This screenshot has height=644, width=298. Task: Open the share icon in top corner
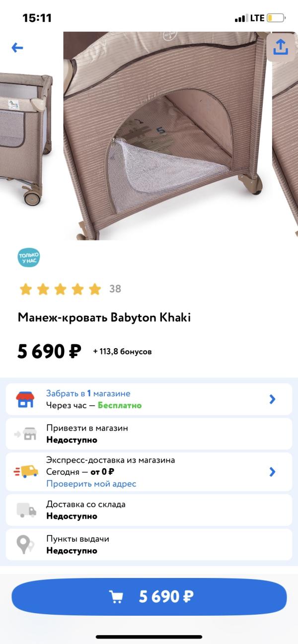[281, 47]
